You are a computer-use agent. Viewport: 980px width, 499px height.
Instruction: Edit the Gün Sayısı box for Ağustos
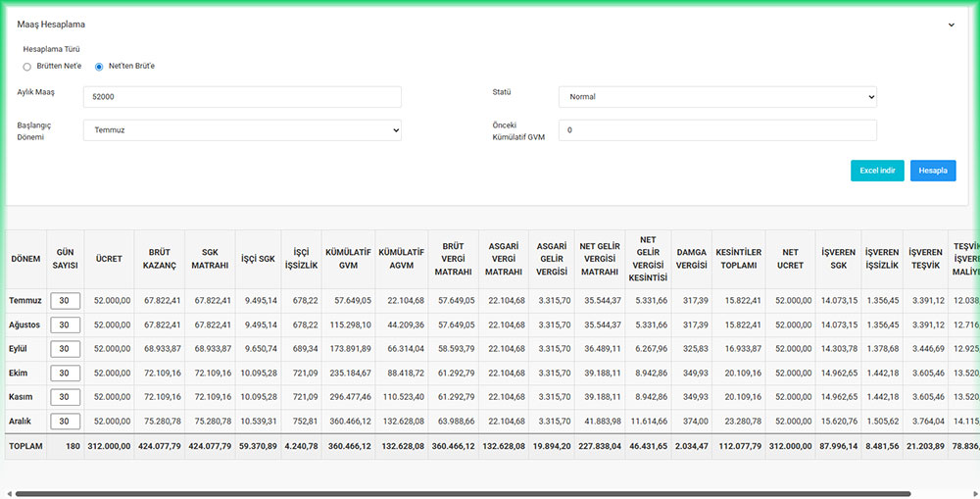pos(65,324)
